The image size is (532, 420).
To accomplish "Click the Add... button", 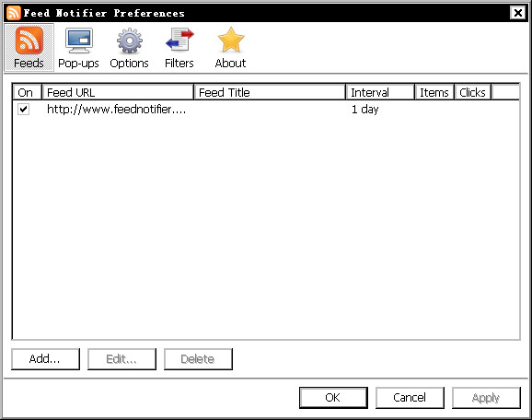I will click(x=45, y=359).
